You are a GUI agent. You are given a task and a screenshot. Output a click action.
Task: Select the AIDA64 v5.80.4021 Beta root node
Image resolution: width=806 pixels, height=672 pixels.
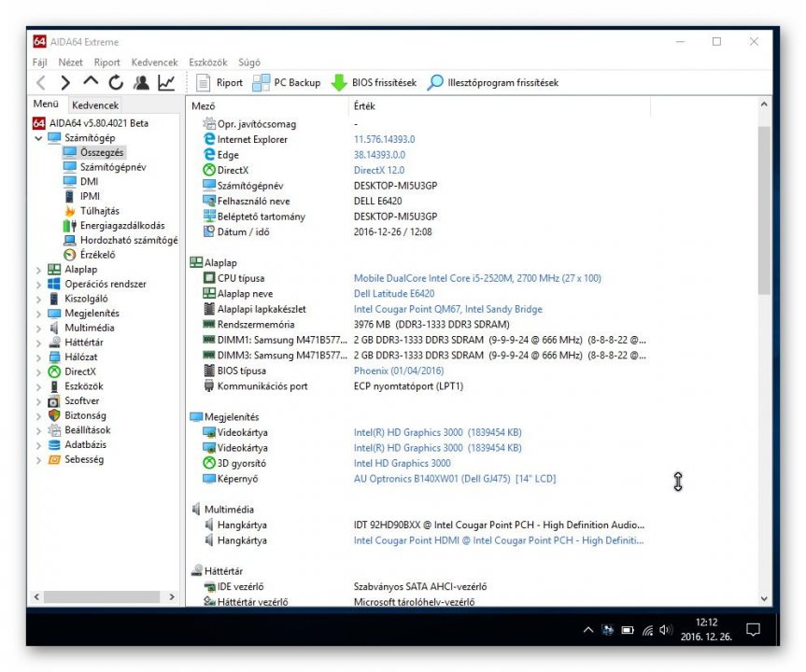tap(99, 123)
